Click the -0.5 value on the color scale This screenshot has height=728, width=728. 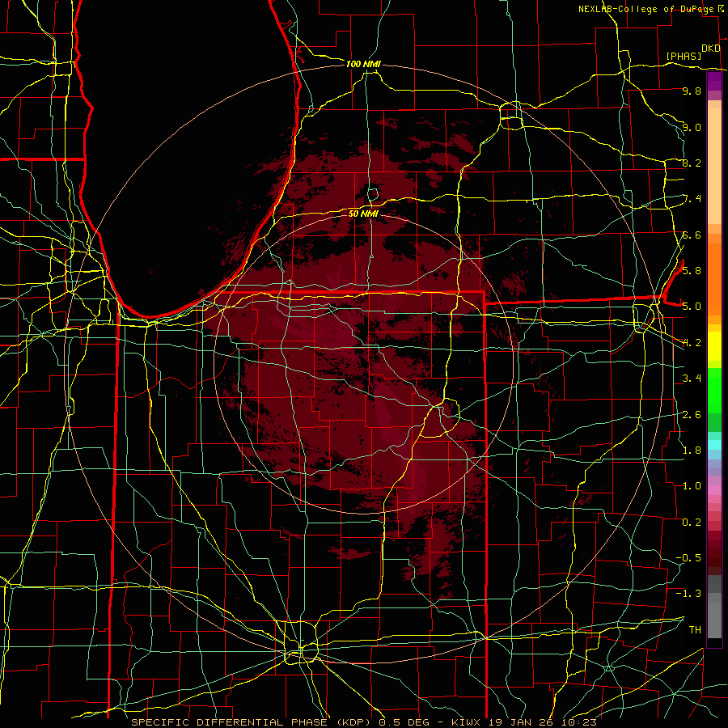click(x=688, y=557)
